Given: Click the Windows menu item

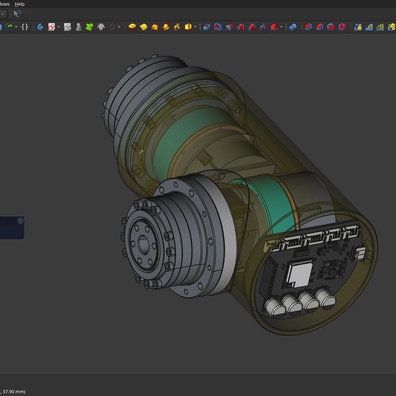Looking at the screenshot, I should tap(5, 4).
